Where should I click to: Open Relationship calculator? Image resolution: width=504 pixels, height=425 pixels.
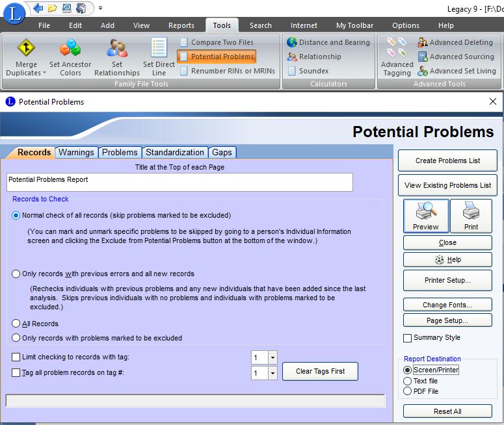(x=314, y=57)
